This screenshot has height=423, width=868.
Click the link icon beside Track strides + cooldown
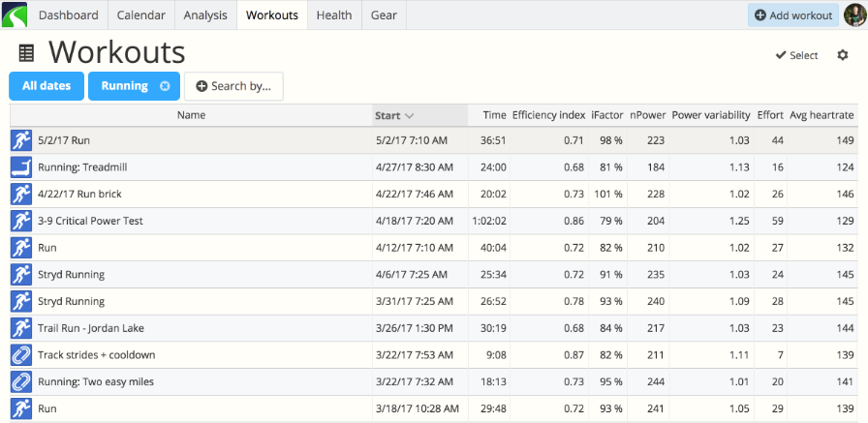(x=21, y=355)
